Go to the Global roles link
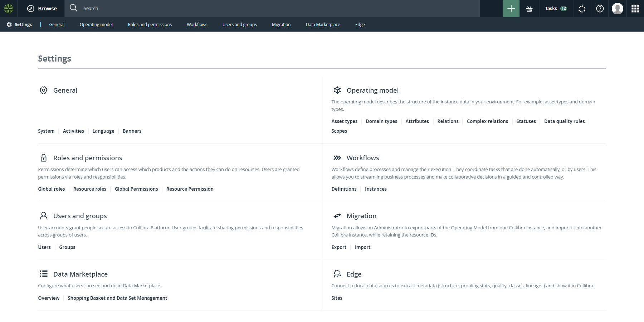 [x=52, y=189]
